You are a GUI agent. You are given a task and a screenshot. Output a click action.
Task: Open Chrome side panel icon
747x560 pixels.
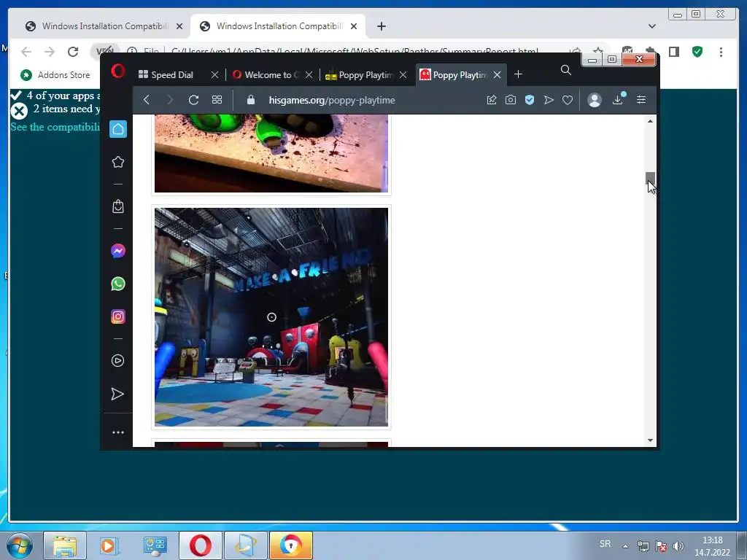tap(673, 52)
